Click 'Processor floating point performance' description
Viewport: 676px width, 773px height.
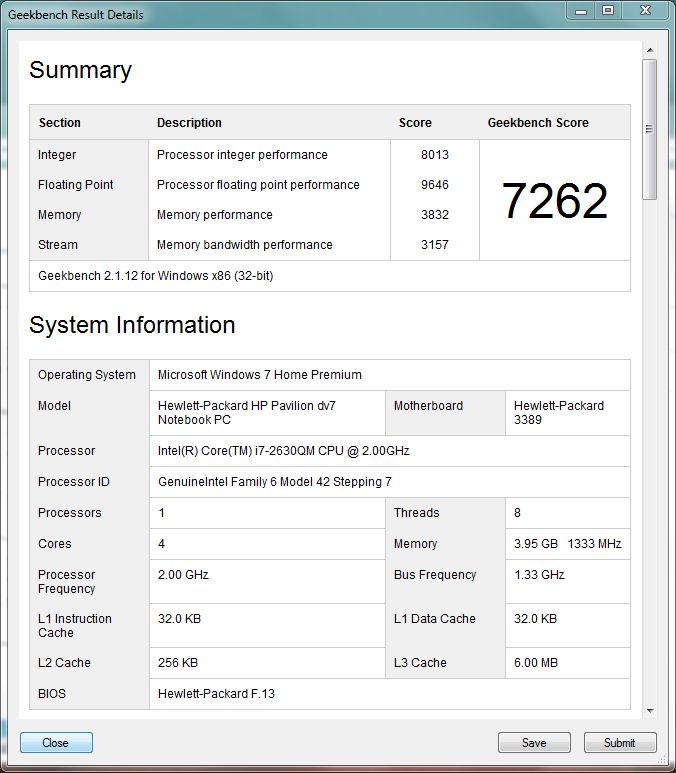coord(258,185)
